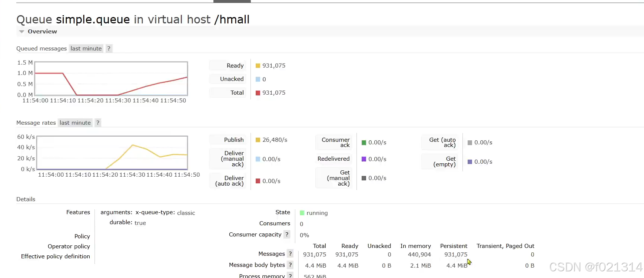Image resolution: width=644 pixels, height=278 pixels.
Task: Click the Message rates chart
Action: coord(112,153)
